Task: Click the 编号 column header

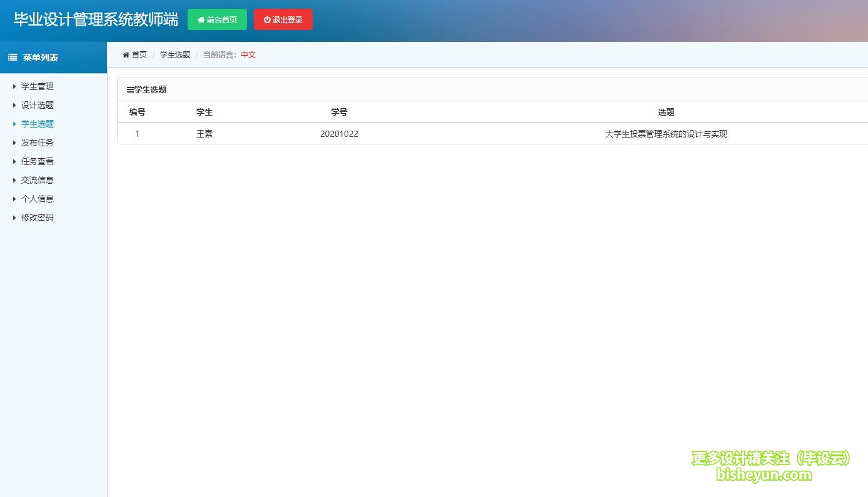Action: pos(138,113)
